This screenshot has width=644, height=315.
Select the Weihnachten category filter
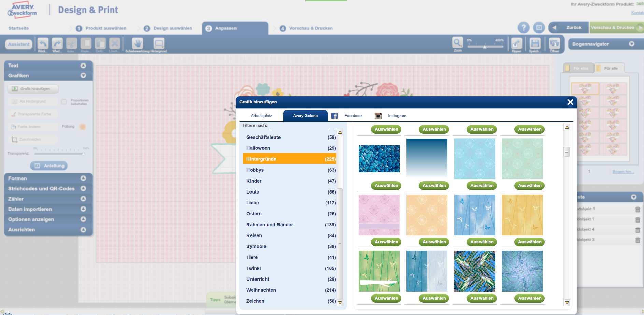[x=261, y=290]
